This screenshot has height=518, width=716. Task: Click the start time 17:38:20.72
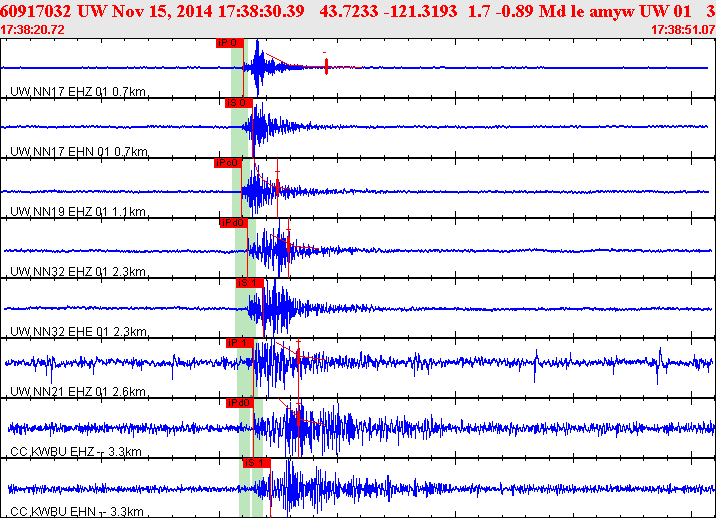(32, 30)
